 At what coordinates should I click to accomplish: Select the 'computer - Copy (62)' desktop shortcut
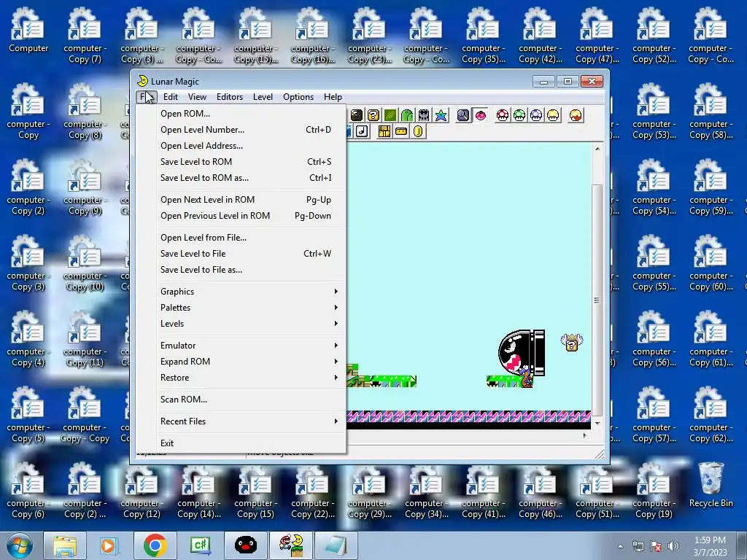click(711, 415)
